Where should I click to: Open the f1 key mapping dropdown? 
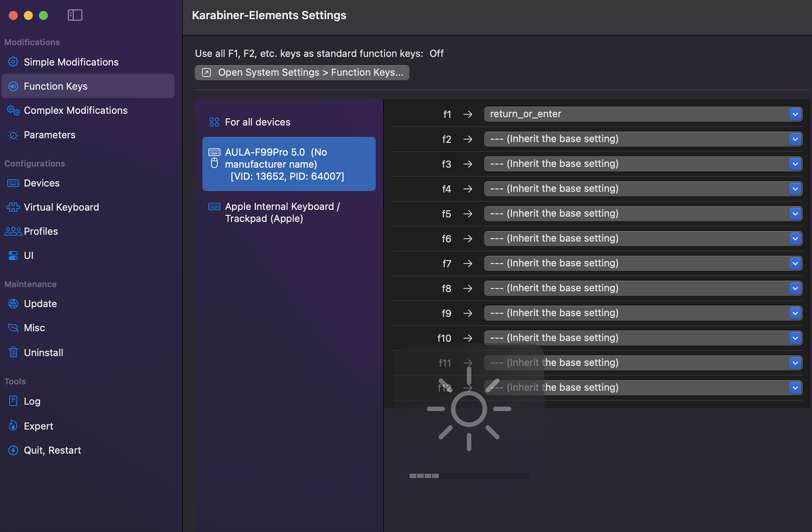coord(795,114)
